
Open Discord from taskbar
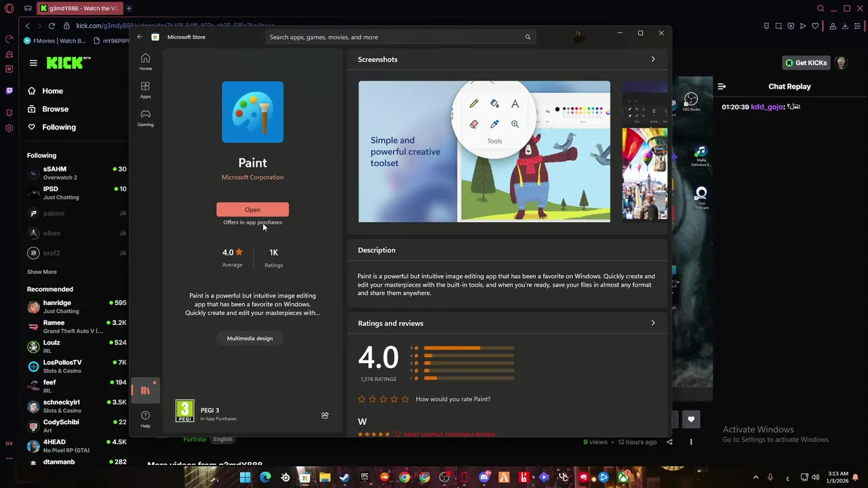pos(484,477)
